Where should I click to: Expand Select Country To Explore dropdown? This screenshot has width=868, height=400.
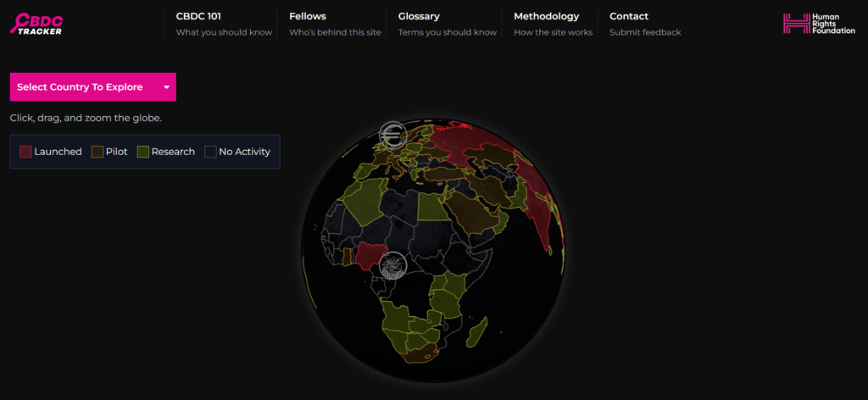tap(93, 86)
